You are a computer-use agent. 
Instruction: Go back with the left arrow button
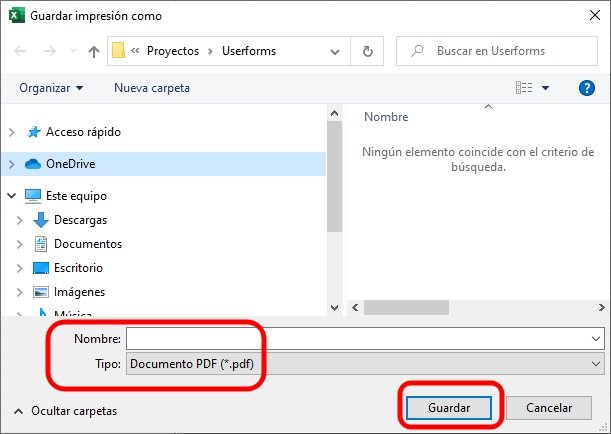pyautogui.click(x=20, y=51)
